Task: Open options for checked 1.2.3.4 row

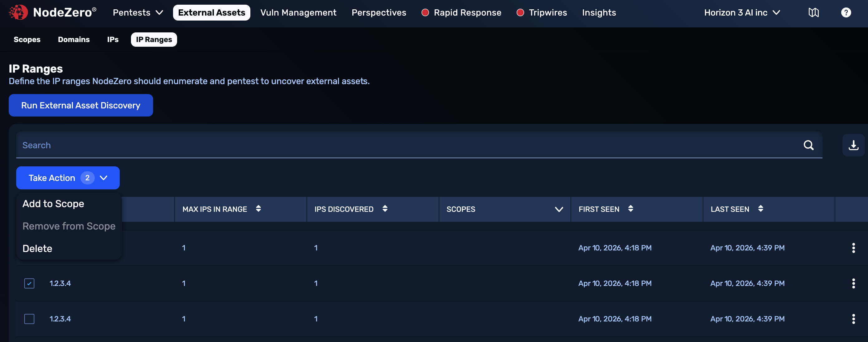Action: (x=853, y=283)
